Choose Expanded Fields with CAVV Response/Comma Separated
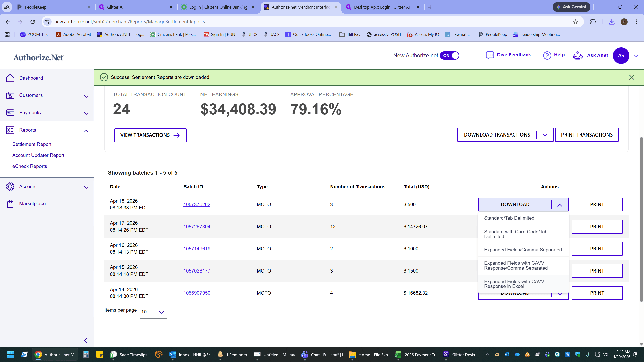The height and width of the screenshot is (362, 644). [x=523, y=266]
